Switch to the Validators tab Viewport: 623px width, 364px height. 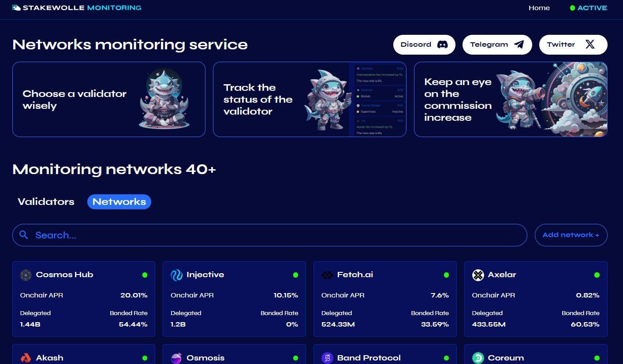tap(46, 202)
